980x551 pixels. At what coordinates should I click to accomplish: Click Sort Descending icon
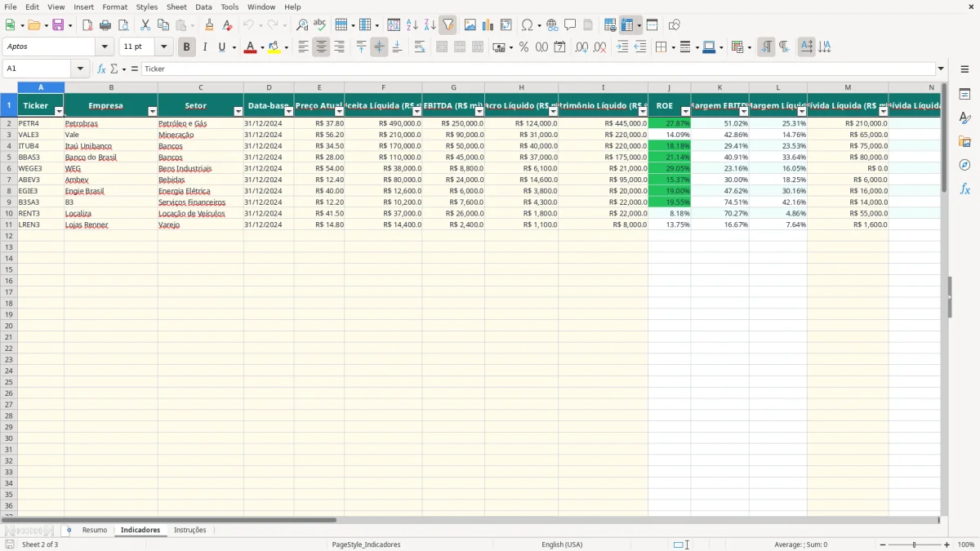[x=430, y=25]
